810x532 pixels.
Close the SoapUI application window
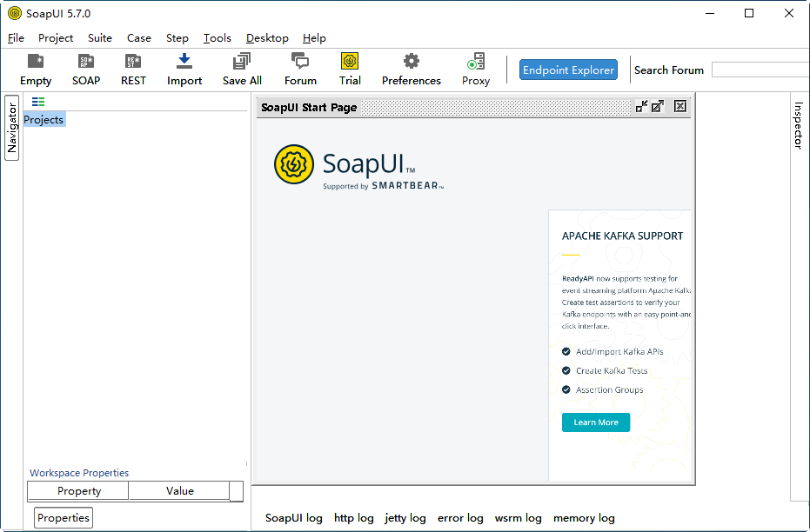tap(789, 13)
